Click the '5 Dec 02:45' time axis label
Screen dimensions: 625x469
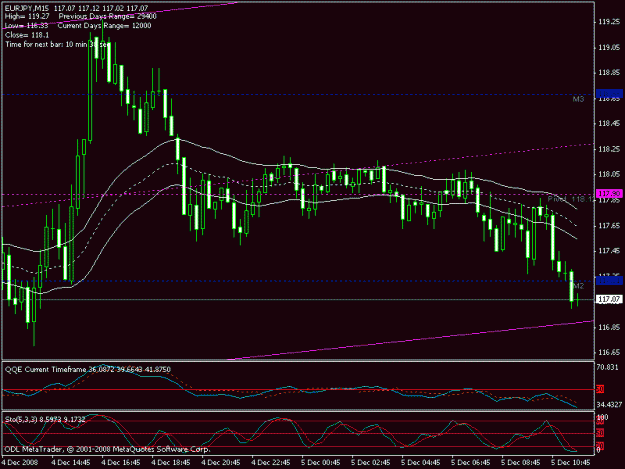tap(371, 462)
